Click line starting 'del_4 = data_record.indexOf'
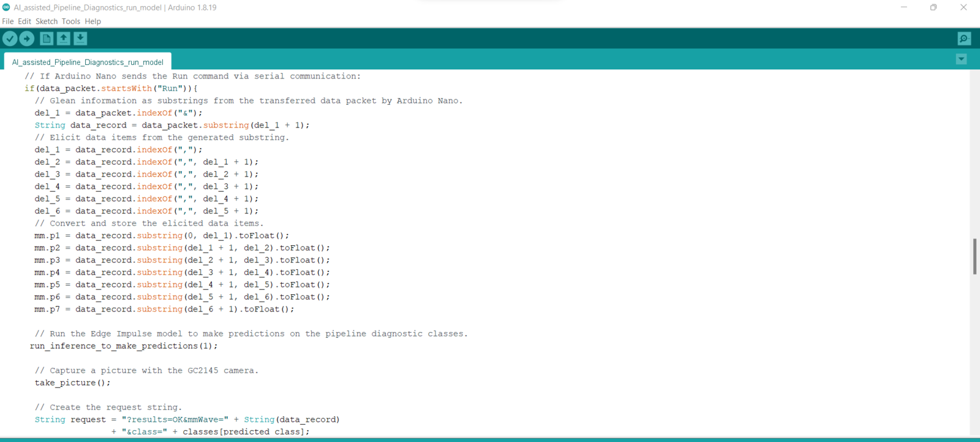 click(146, 186)
